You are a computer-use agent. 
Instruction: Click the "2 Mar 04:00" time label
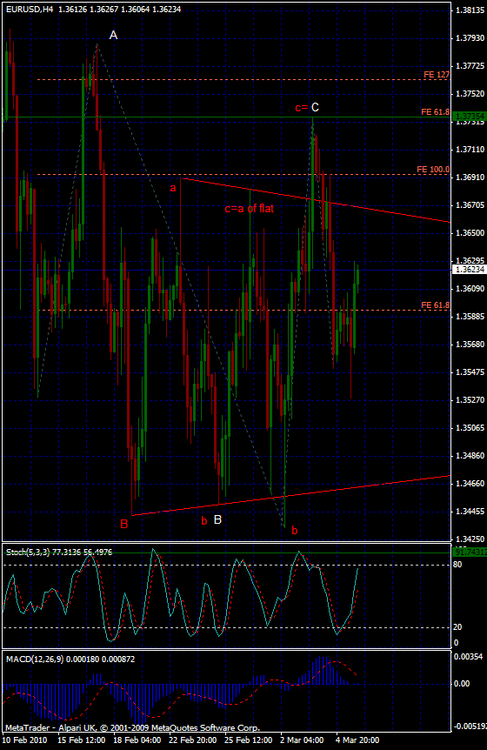(x=302, y=740)
